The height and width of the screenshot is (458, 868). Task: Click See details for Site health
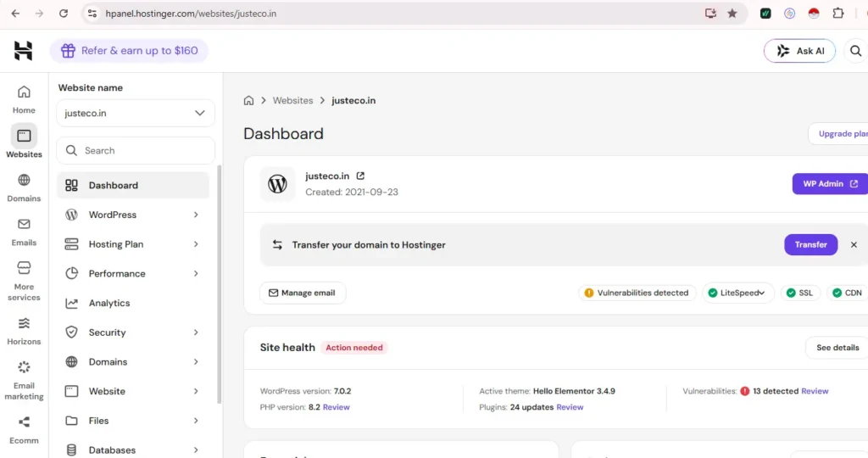tap(837, 348)
